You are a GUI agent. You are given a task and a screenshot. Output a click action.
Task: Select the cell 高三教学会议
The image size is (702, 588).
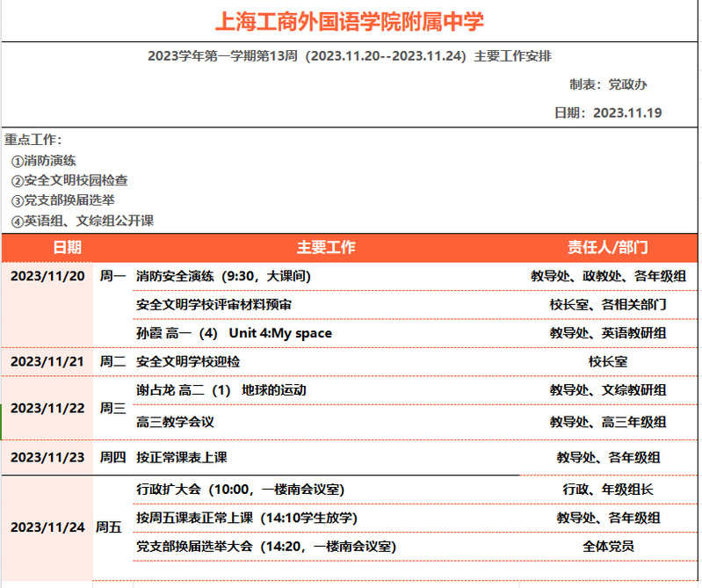175,422
